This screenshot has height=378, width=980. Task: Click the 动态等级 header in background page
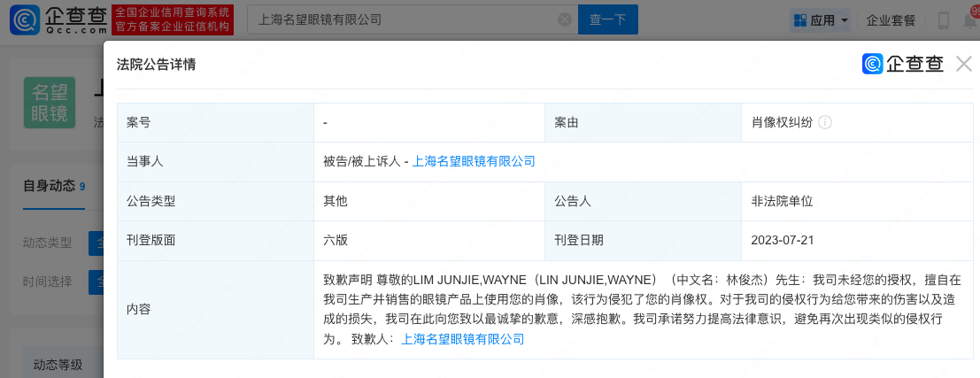click(x=58, y=364)
